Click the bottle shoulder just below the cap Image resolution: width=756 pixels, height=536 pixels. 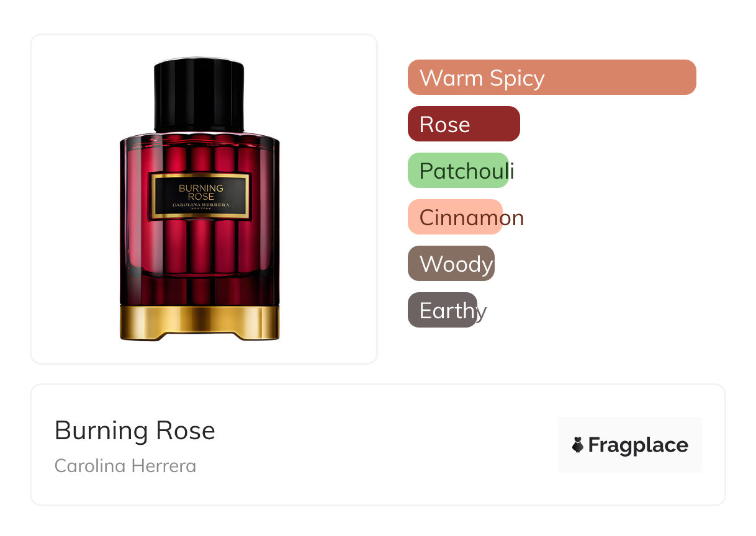pyautogui.click(x=199, y=137)
